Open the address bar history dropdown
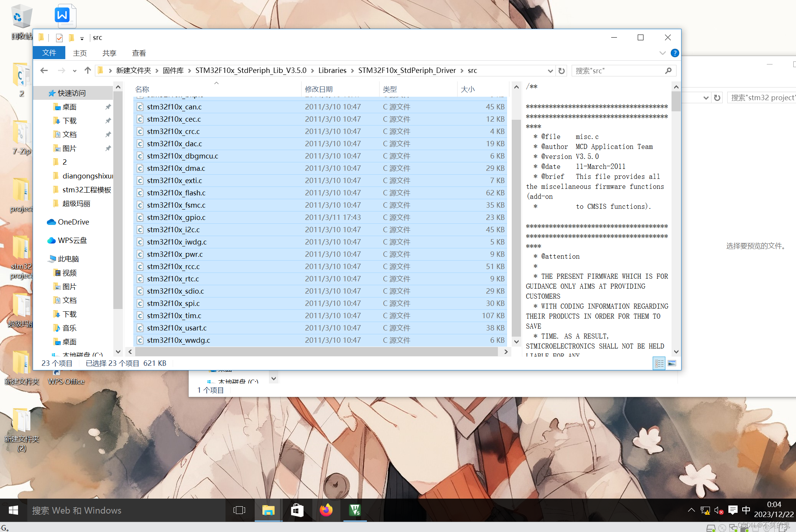Viewport: 796px width, 532px height. point(550,71)
